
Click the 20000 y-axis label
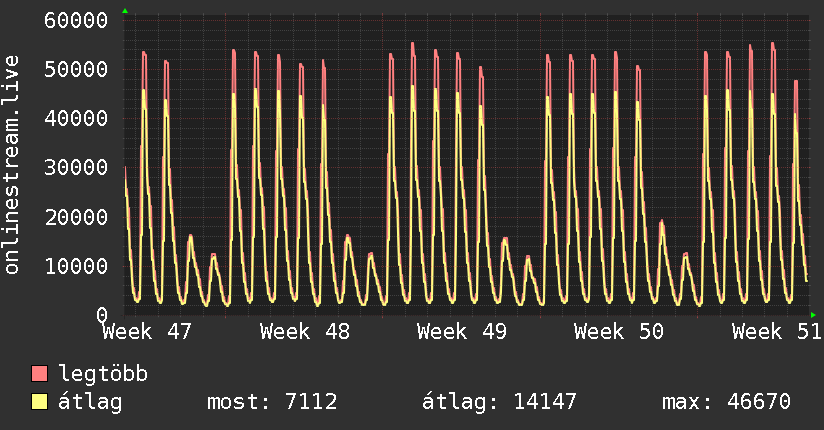[76, 217]
